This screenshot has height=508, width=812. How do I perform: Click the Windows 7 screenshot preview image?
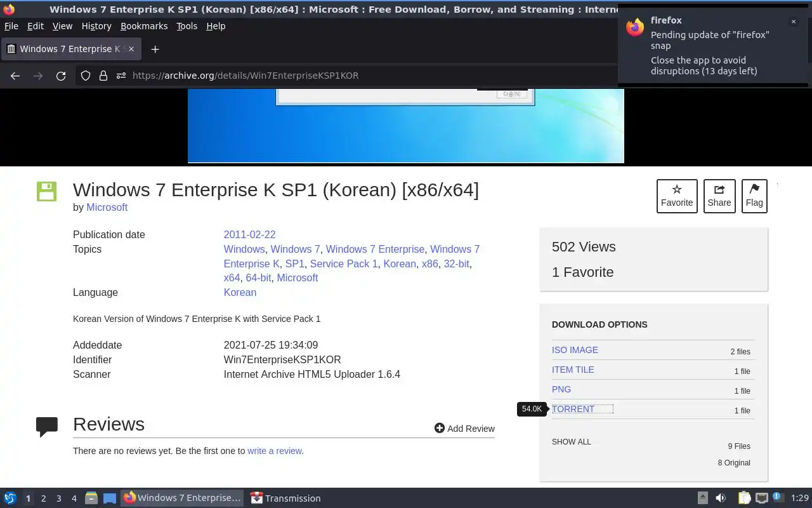point(406,126)
